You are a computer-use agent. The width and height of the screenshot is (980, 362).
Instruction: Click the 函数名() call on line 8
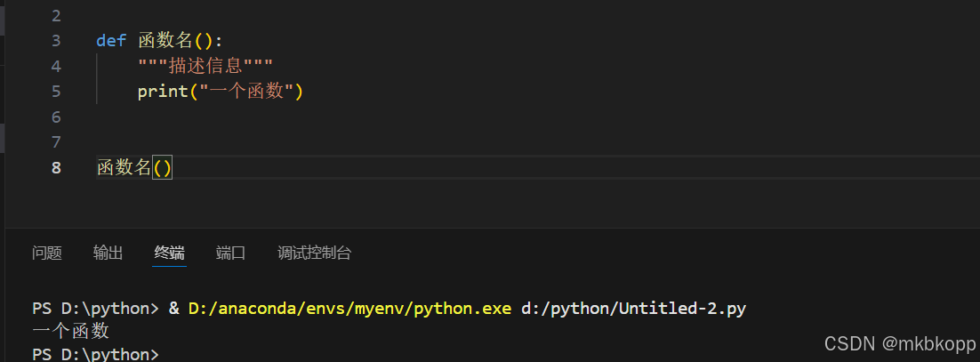134,167
